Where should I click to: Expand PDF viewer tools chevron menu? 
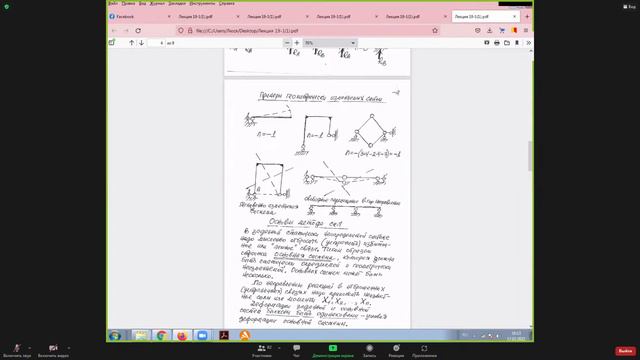tap(528, 42)
